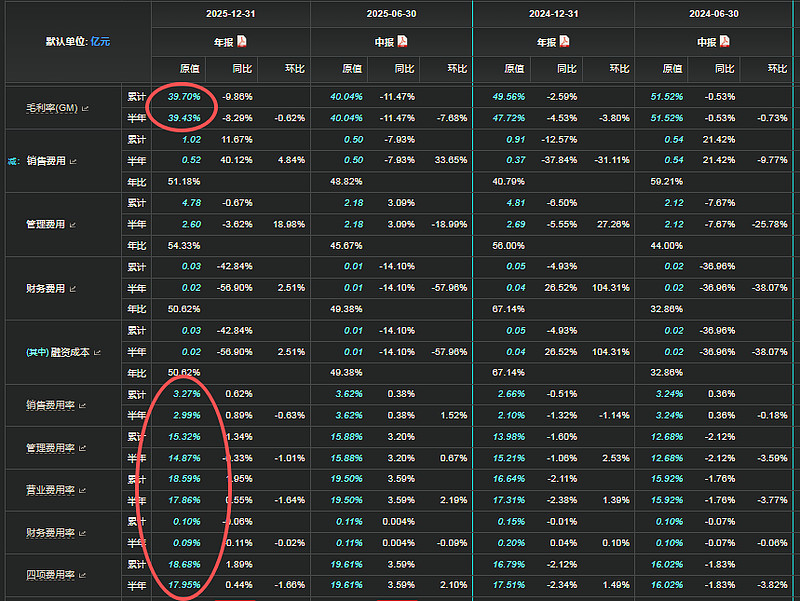
Task: Click the 同比 header under 2025-06-30
Action: point(404,69)
